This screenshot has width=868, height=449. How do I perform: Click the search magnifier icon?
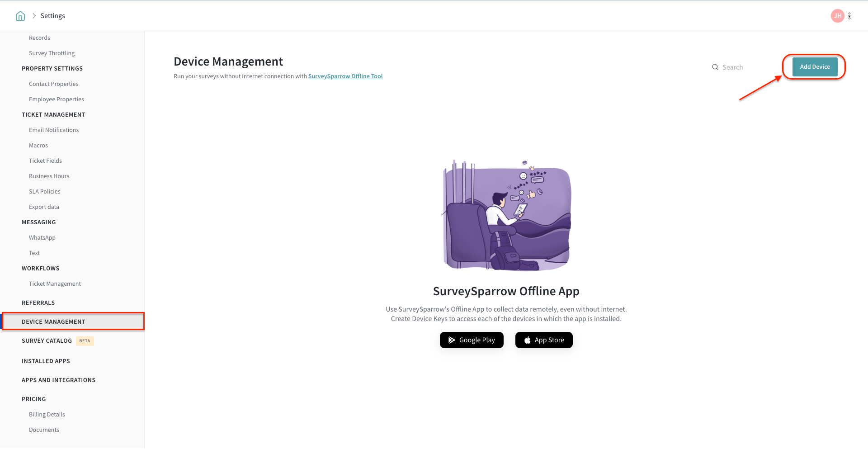pyautogui.click(x=715, y=67)
